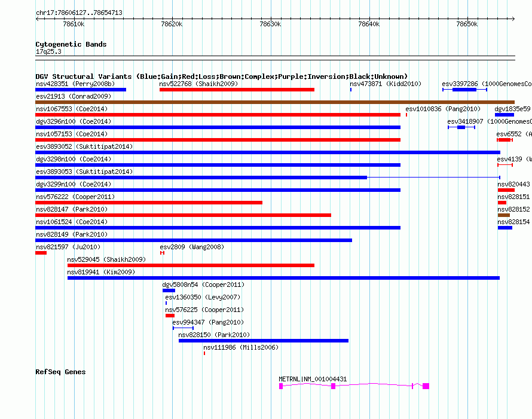Open the nsv473871 (Kidd2010) variant label
This screenshot has height=419, width=532.
[386, 84]
